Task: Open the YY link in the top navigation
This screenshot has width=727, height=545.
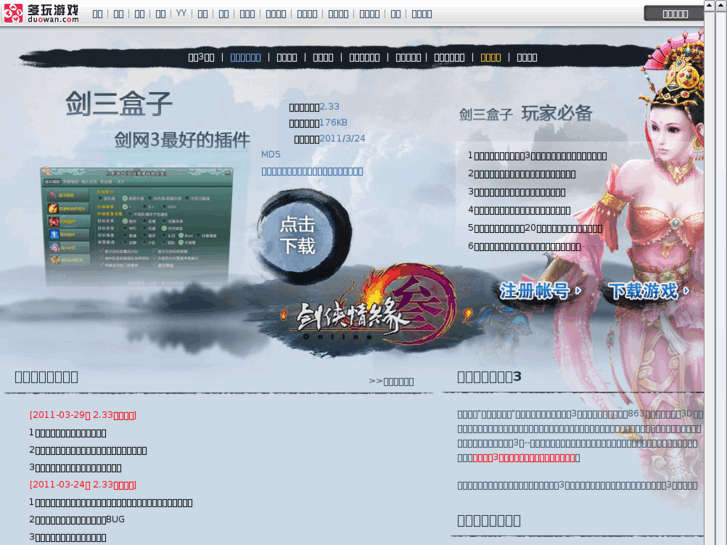Action: (x=181, y=13)
